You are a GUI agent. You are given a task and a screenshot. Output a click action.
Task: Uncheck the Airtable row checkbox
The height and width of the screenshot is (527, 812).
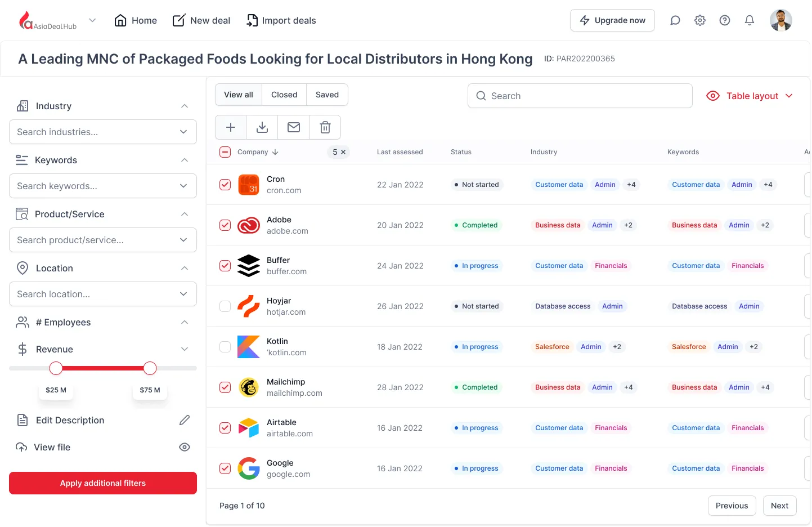pos(225,428)
